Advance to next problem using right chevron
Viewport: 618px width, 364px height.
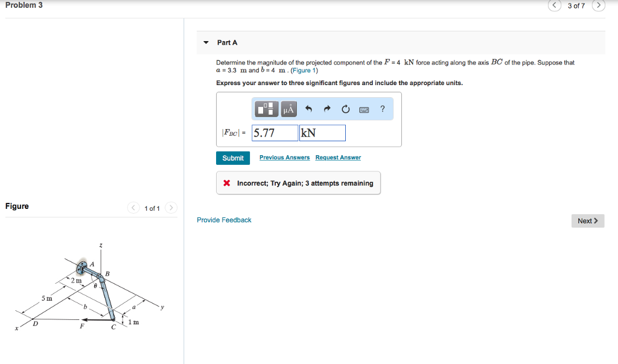(597, 5)
